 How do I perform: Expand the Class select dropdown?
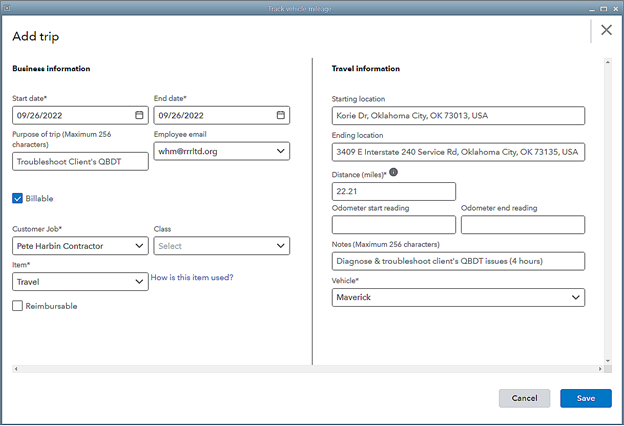280,245
